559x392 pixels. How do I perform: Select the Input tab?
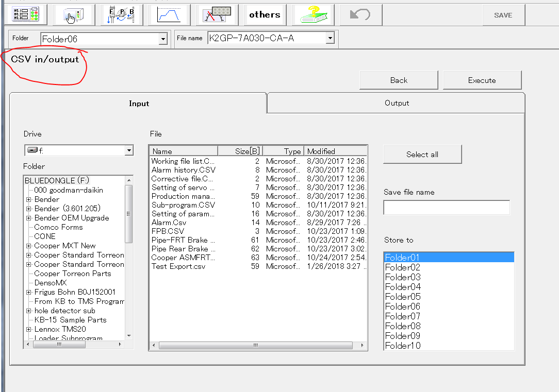tap(139, 104)
